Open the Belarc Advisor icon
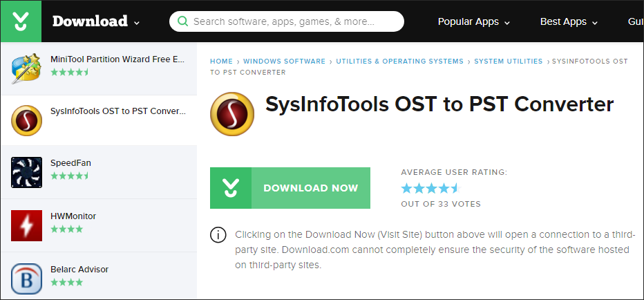This screenshot has width=644, height=300. coord(26,279)
